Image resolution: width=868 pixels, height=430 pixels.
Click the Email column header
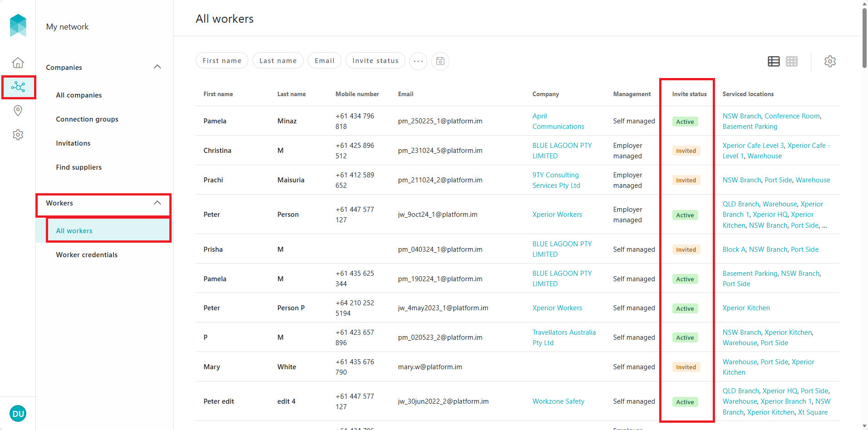tap(405, 94)
